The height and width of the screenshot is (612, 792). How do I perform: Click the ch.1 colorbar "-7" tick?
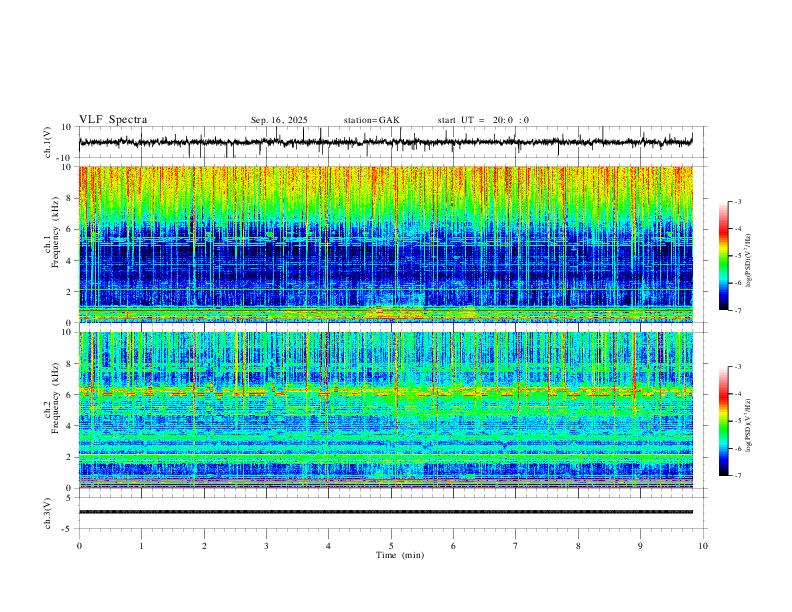[x=737, y=310]
